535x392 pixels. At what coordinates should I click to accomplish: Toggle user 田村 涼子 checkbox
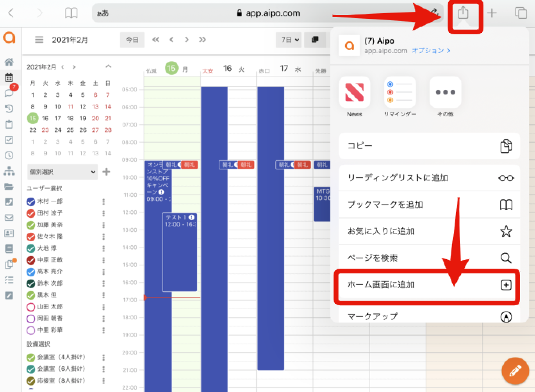click(x=31, y=214)
